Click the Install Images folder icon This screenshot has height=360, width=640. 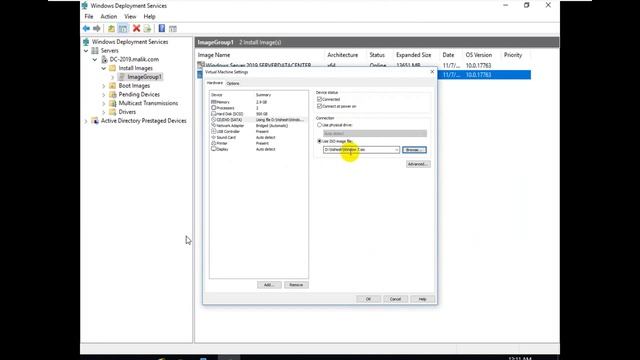113,68
